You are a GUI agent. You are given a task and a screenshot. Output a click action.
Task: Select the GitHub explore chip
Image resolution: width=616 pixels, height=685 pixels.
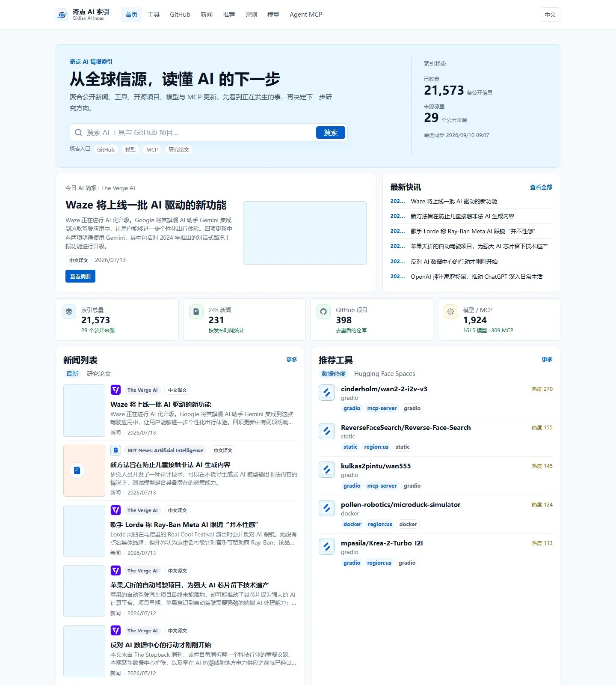[x=106, y=150]
